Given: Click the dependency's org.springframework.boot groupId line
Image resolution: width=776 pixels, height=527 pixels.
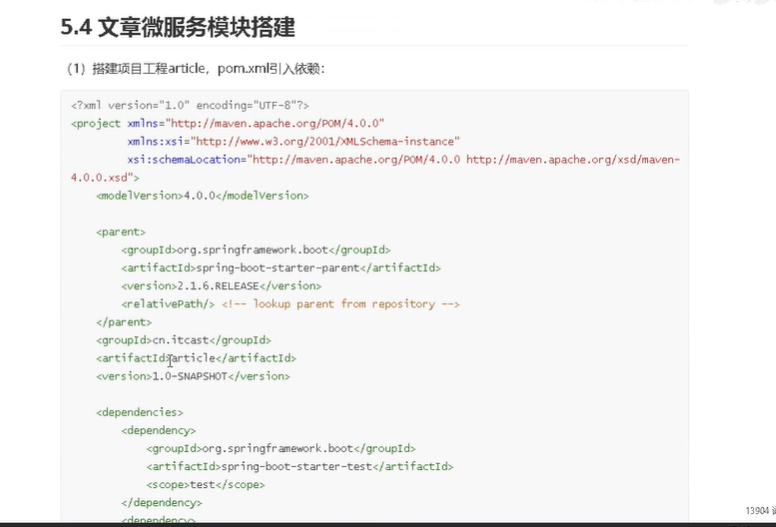Looking at the screenshot, I should click(x=281, y=448).
